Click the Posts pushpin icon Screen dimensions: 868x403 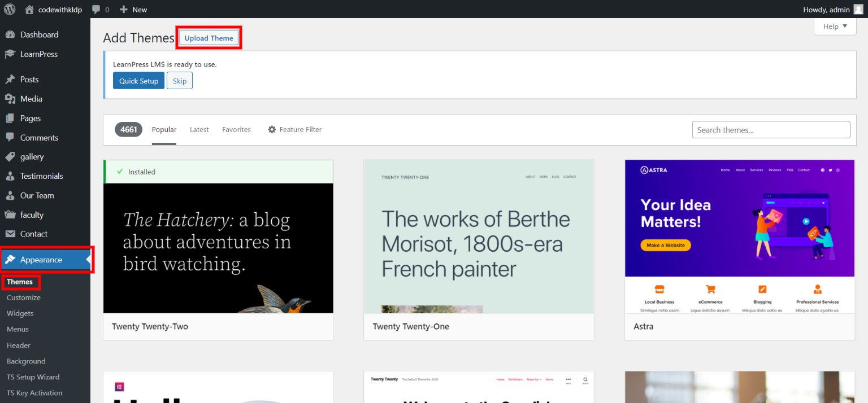(x=10, y=80)
